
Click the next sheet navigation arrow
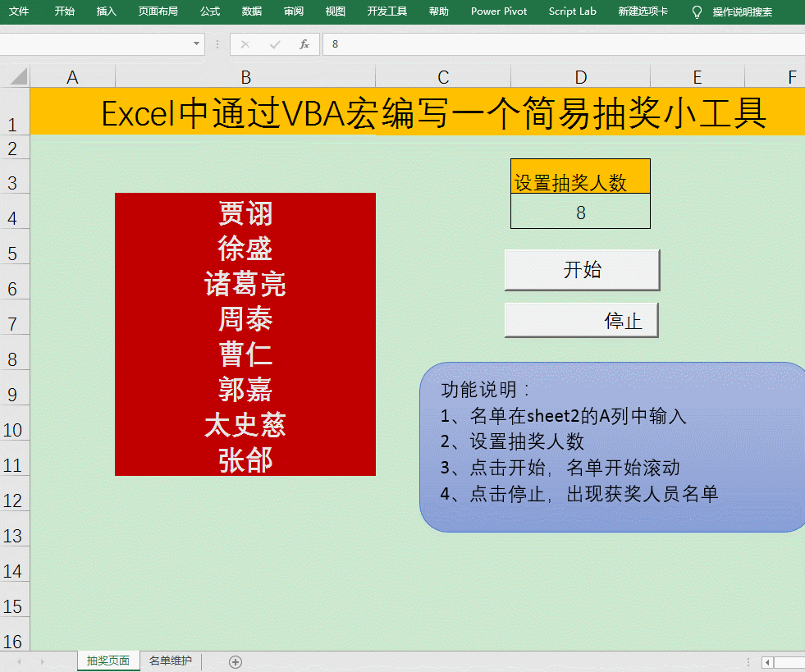pos(43,661)
